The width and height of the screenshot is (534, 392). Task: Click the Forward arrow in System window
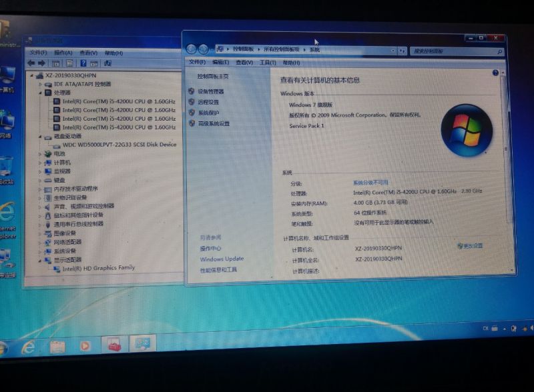click(204, 49)
